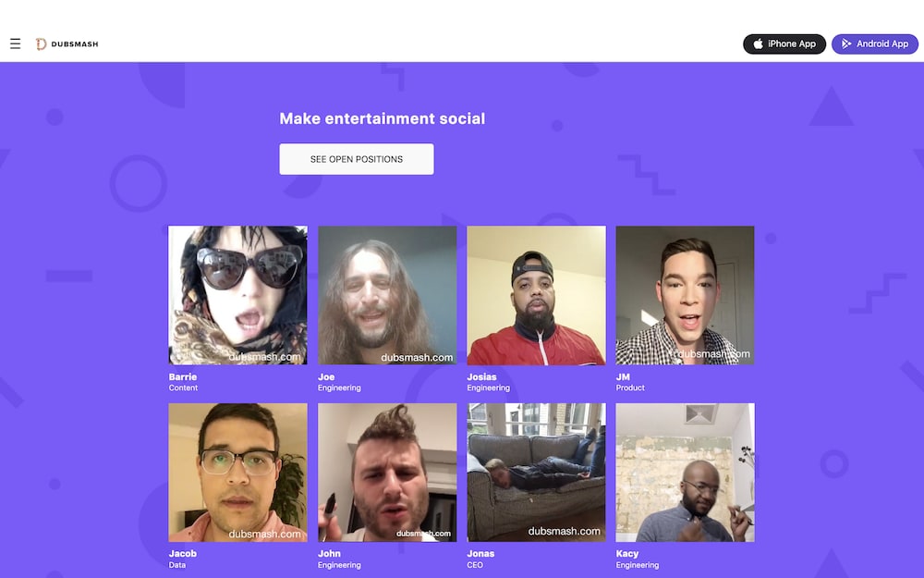Click the SEE OPEN POSITIONS button
This screenshot has width=924, height=578.
coord(357,159)
